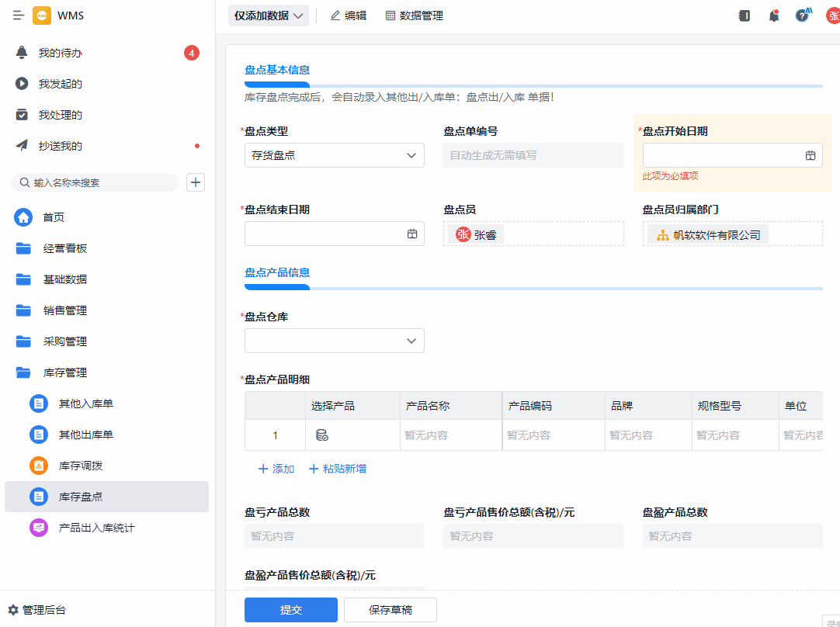Screen dimensions: 840x627
Task: Click the 编辑 toolbar button
Action: 349,16
